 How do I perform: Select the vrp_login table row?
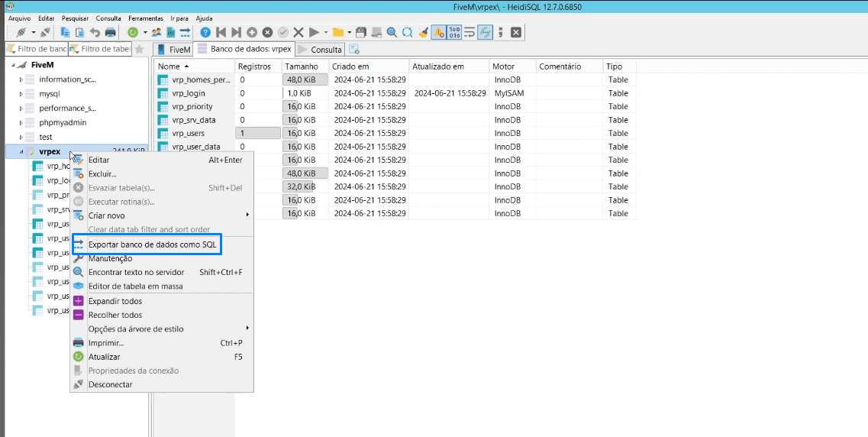tap(395, 93)
